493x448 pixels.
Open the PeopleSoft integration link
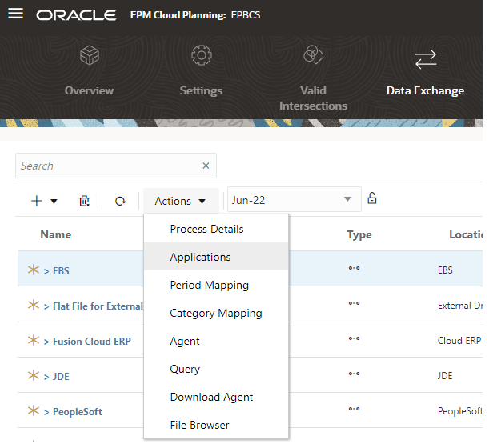[x=78, y=411]
